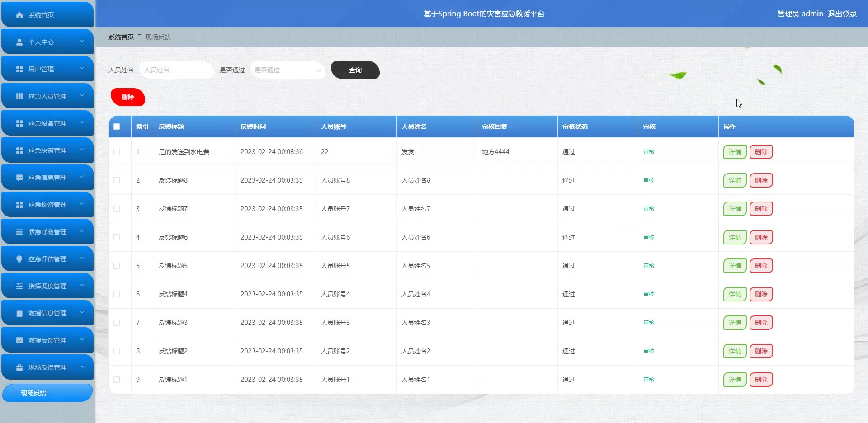This screenshot has height=423, width=868.
Task: Delete row 反馈标题8 with 删除 button
Action: point(761,180)
